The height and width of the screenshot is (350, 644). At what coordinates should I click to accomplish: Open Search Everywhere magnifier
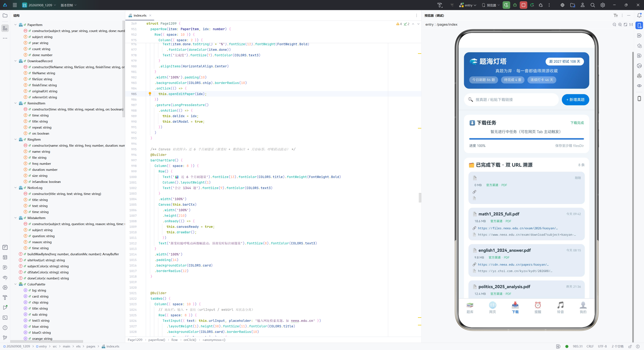pos(593,5)
